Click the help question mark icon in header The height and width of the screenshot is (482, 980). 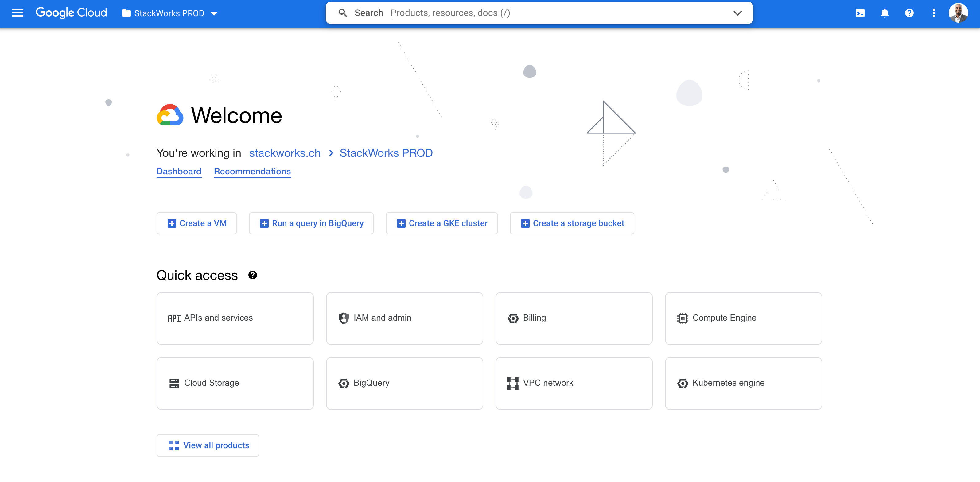909,13
